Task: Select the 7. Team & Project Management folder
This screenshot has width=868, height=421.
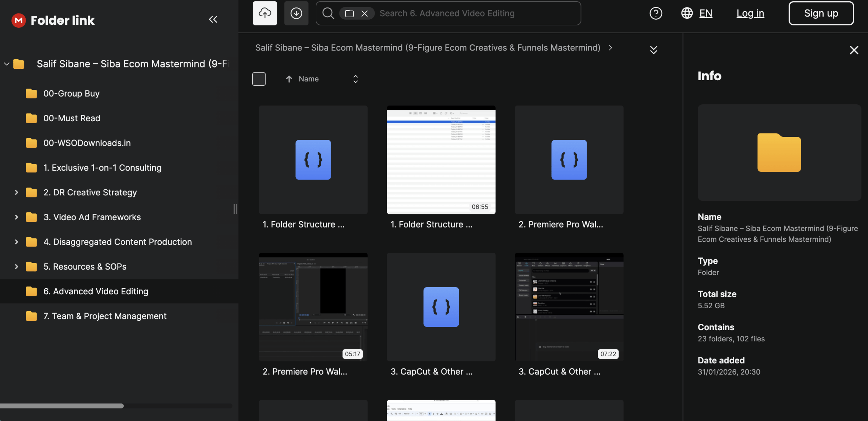Action: click(x=105, y=316)
